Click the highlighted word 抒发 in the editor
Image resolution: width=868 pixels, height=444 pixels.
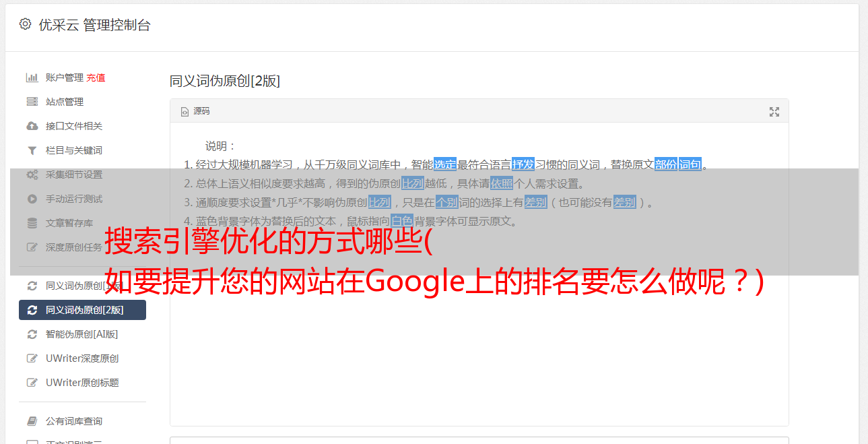523,164
